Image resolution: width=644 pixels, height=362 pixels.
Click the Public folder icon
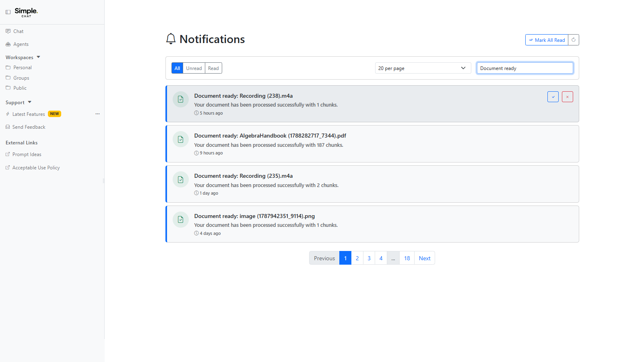coord(8,88)
